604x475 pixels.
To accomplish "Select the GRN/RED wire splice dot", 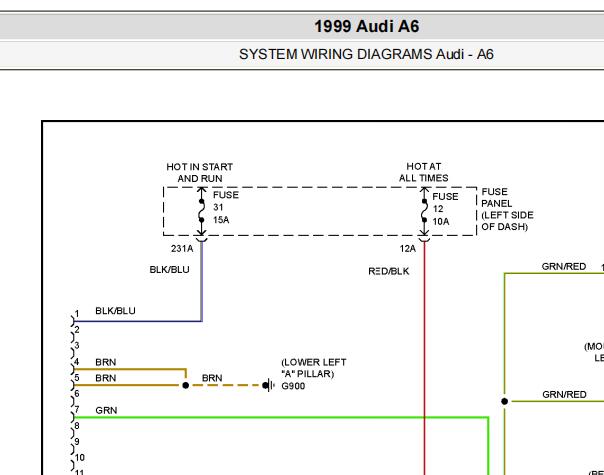I will pyautogui.click(x=505, y=401).
